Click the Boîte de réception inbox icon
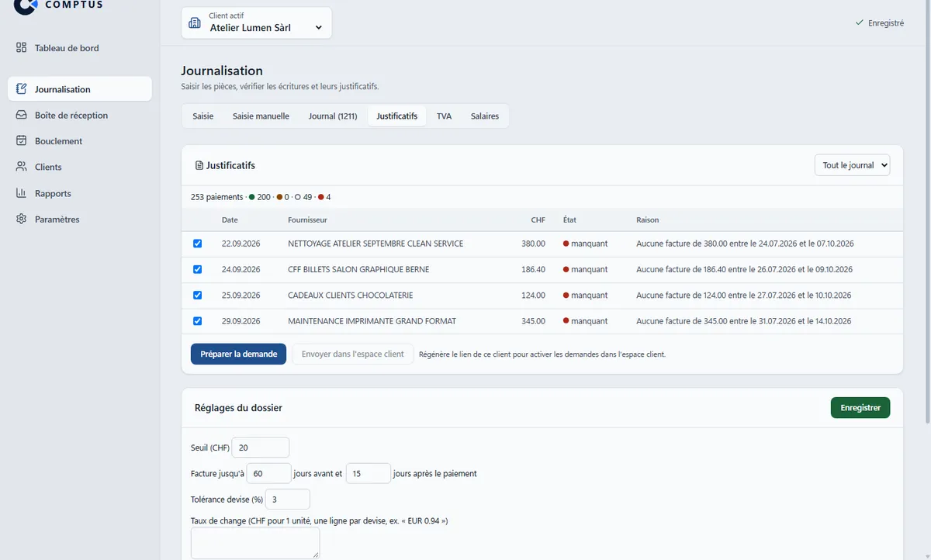This screenshot has width=931, height=560. (22, 115)
